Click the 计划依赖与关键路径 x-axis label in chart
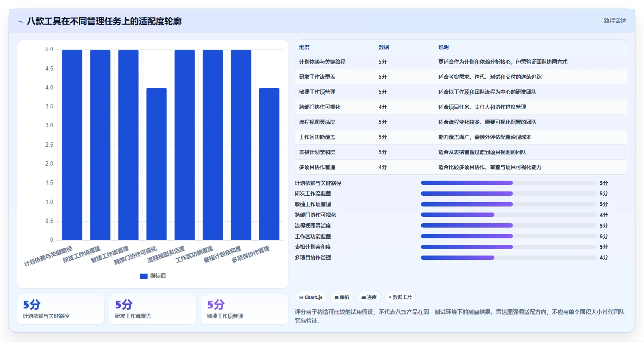Screen dimensions: 644x342 (x=48, y=257)
